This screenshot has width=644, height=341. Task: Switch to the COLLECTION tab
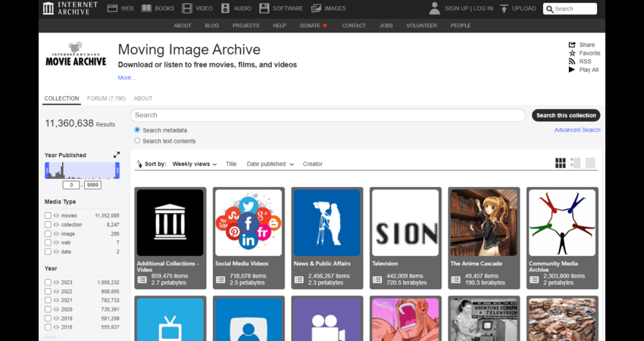click(61, 99)
